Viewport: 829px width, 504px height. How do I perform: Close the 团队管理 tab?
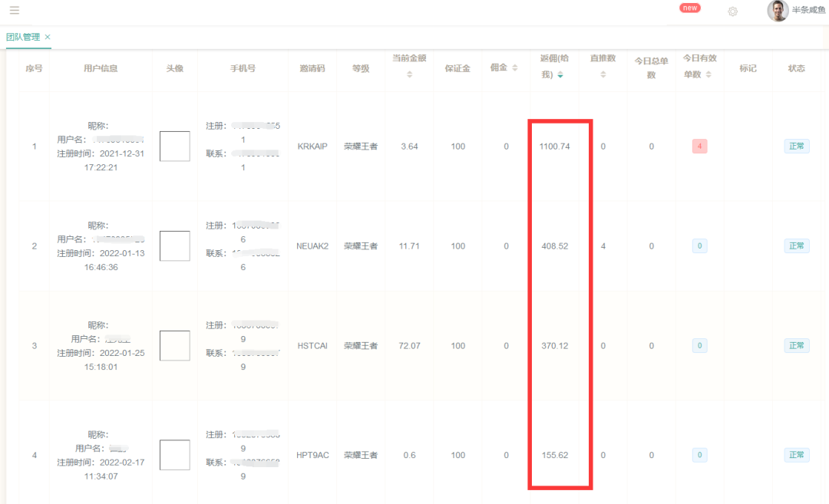[48, 36]
